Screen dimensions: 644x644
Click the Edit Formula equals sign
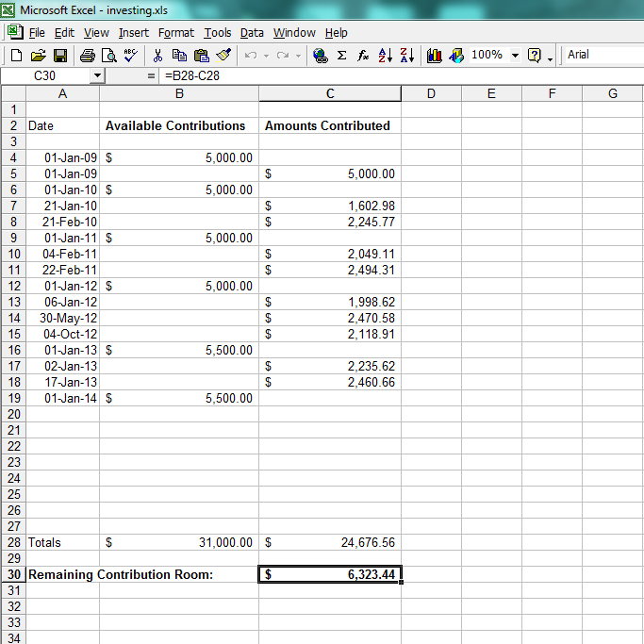click(x=151, y=76)
